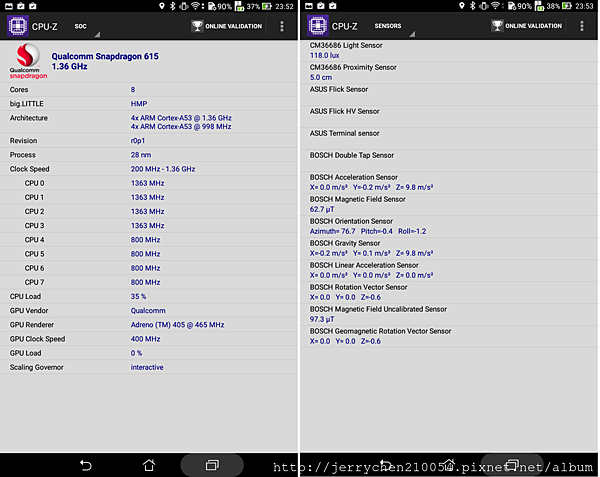Viewport: 600px width, 477px height.
Task: Open the SENSORS tab dropdown selector
Action: (393, 27)
